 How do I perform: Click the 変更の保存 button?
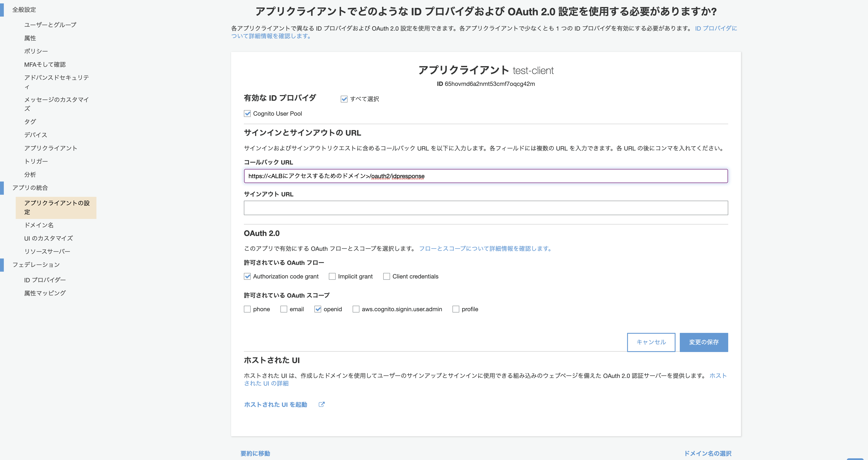[704, 342]
